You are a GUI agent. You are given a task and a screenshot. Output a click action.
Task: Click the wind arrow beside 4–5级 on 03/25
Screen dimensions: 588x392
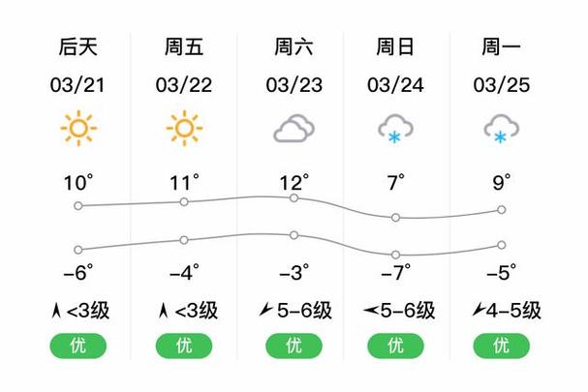click(479, 310)
